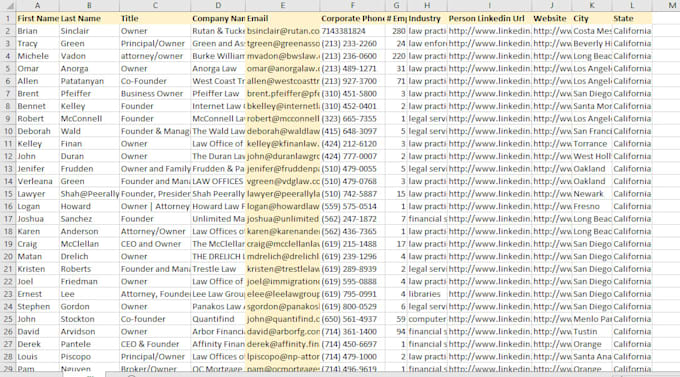Select column A header
This screenshot has height=377, width=680.
pyautogui.click(x=37, y=6)
